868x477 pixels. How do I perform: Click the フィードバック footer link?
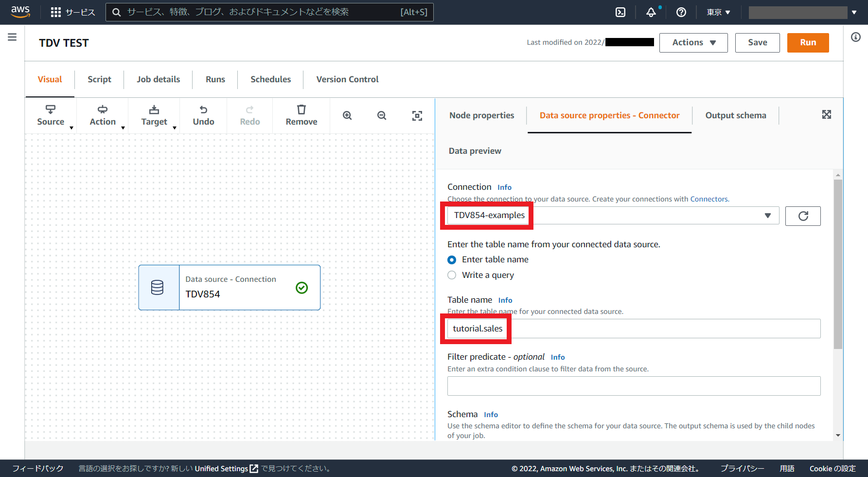point(37,469)
